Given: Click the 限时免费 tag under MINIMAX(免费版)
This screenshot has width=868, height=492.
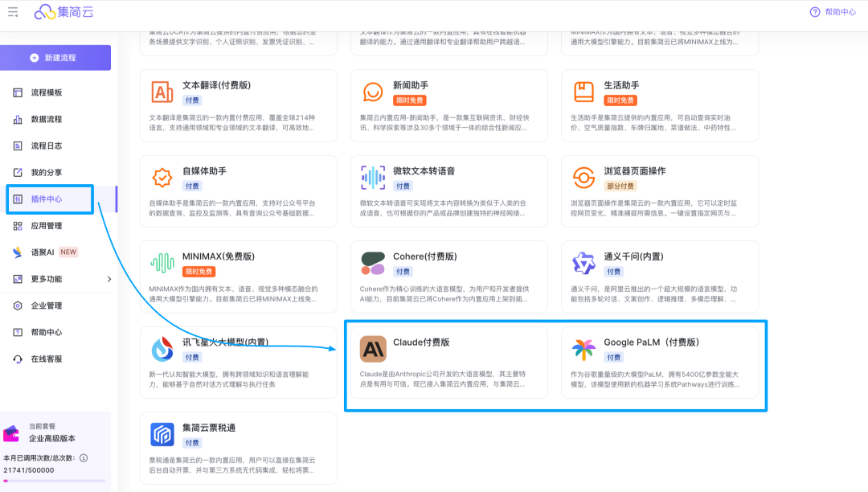Looking at the screenshot, I should (199, 272).
